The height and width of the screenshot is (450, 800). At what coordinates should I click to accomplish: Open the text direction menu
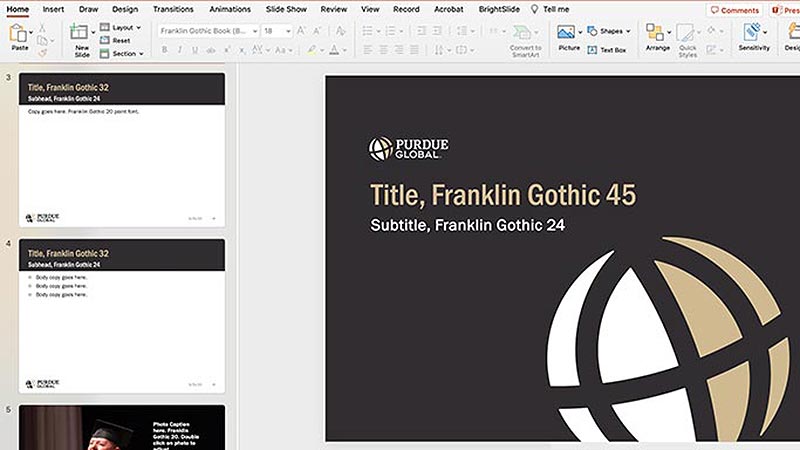point(441,50)
